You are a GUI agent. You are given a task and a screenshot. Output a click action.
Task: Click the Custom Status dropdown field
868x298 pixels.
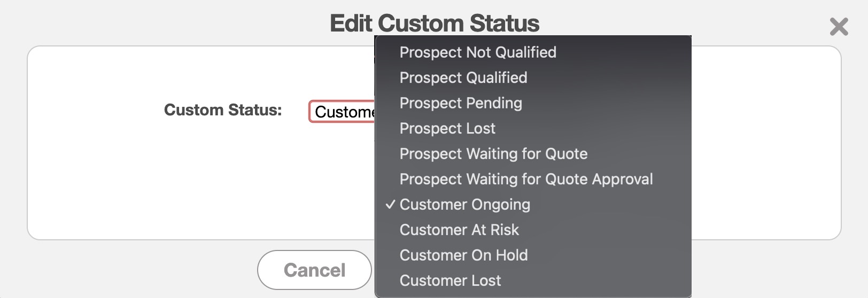[343, 112]
